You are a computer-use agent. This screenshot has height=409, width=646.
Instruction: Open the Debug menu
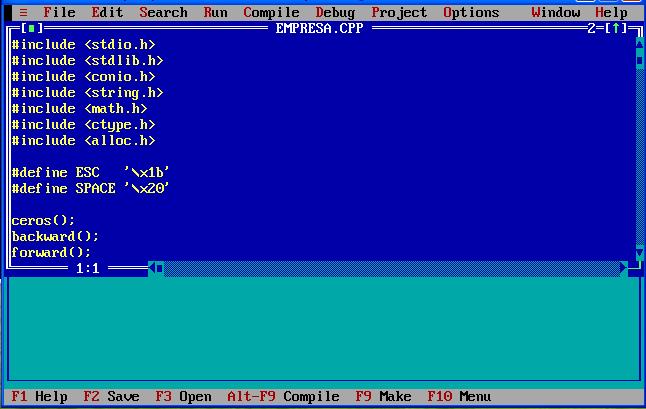(x=335, y=13)
